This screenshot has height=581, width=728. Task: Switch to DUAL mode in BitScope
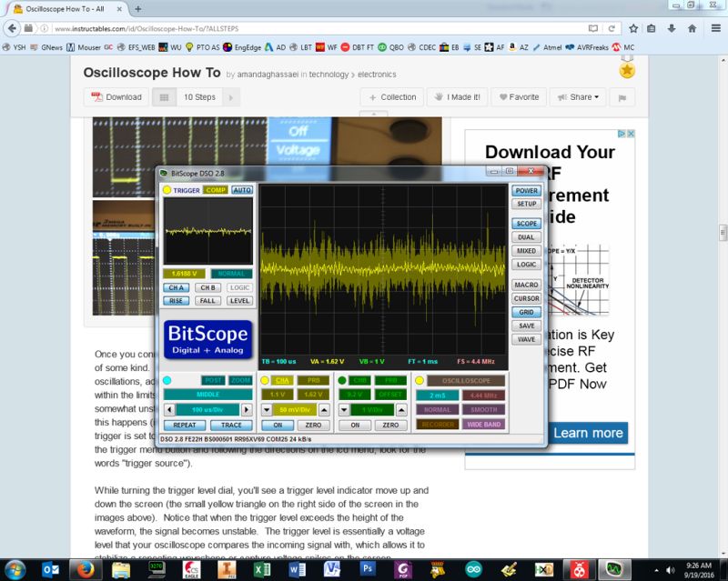[x=526, y=237]
